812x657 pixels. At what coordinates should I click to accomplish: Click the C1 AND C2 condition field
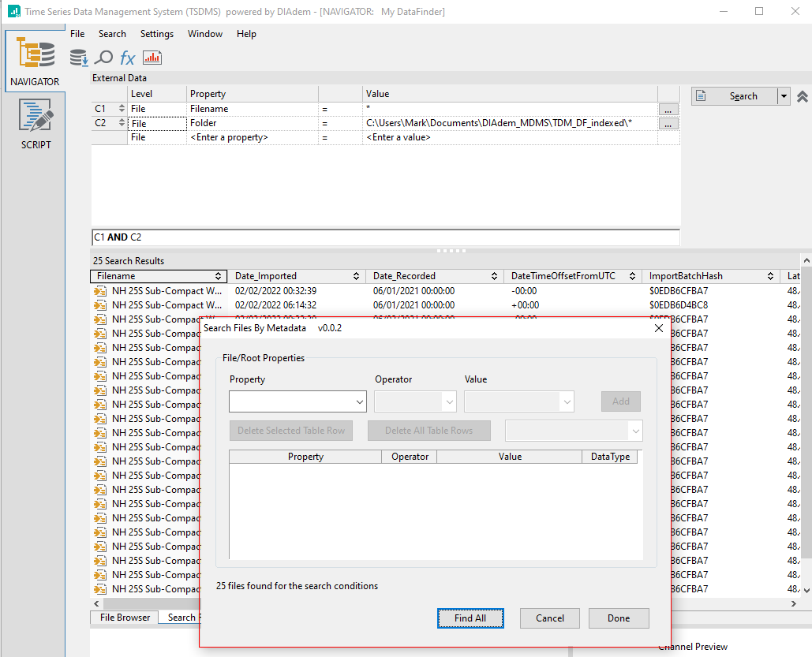(385, 237)
